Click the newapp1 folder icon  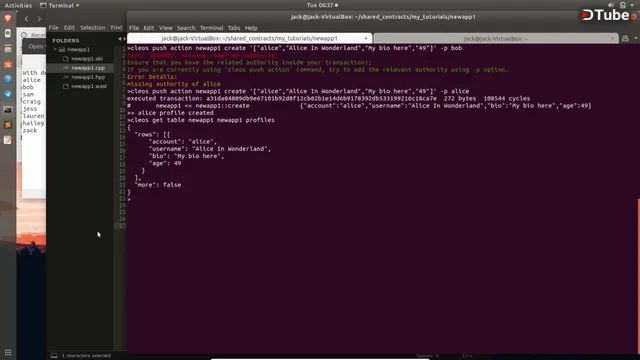pos(62,49)
